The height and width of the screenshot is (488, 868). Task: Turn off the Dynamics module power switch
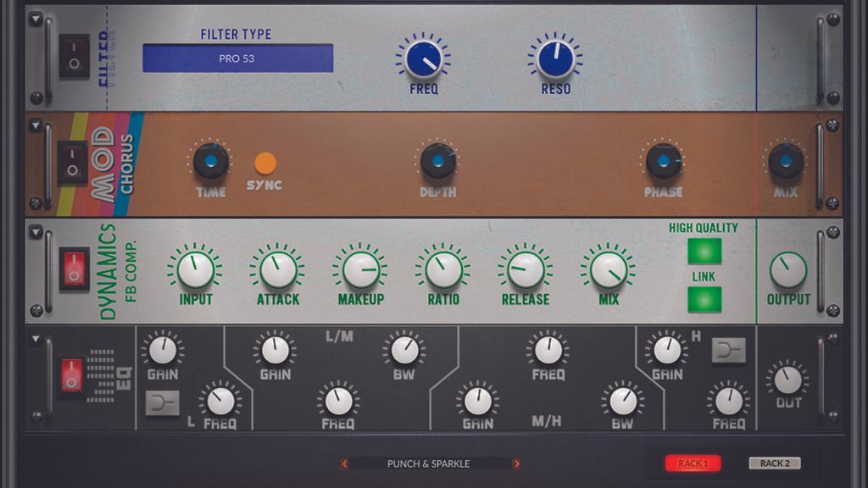click(x=75, y=269)
